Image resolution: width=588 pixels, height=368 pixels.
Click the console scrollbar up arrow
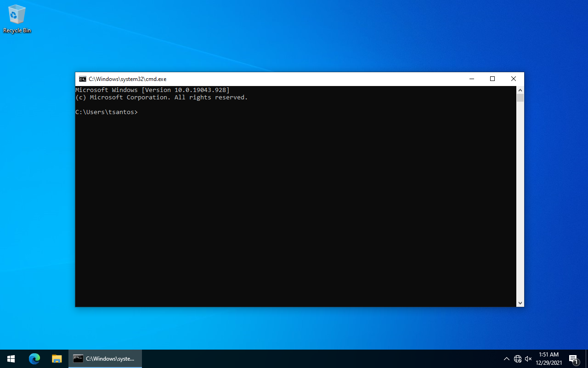coord(520,90)
